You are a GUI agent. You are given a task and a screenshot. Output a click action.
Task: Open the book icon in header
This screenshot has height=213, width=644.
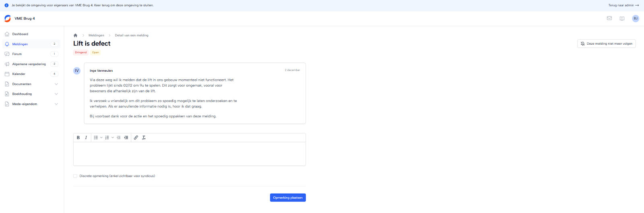pyautogui.click(x=622, y=19)
